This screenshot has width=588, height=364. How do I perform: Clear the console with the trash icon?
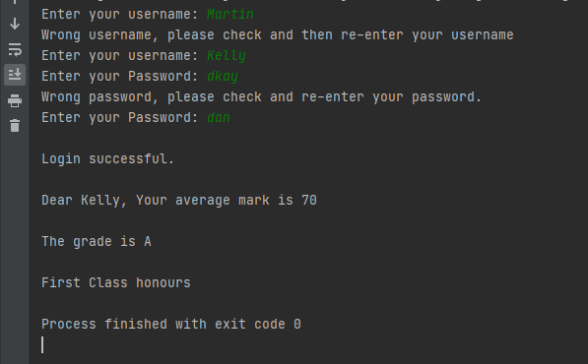coord(15,126)
